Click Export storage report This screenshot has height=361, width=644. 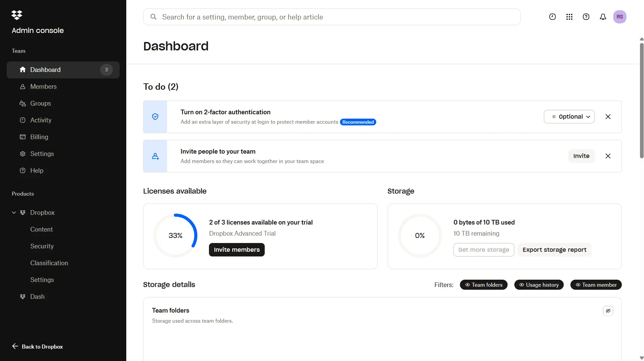point(554,250)
